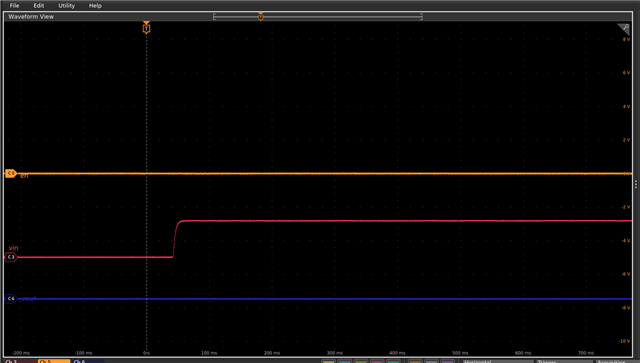This screenshot has width=640, height=363.
Task: Select the red vin waveform label
Action: click(x=13, y=248)
